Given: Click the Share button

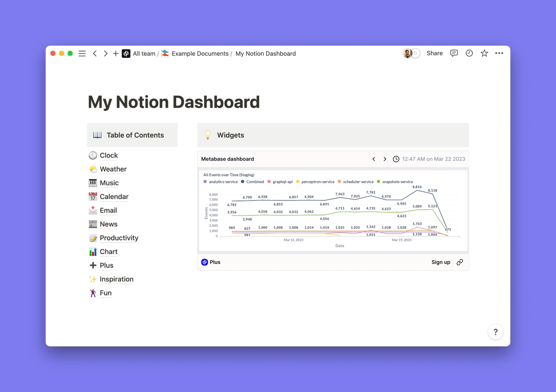Looking at the screenshot, I should click(434, 53).
